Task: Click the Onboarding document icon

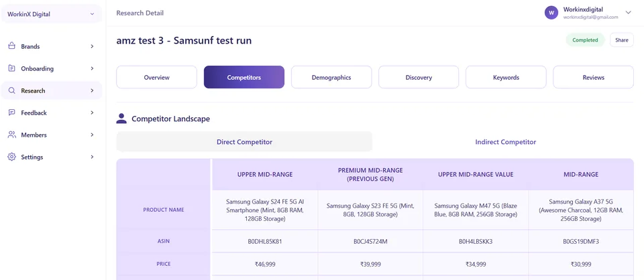Action: [12, 68]
